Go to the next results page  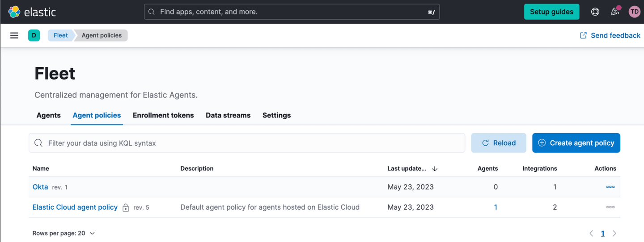pos(614,233)
